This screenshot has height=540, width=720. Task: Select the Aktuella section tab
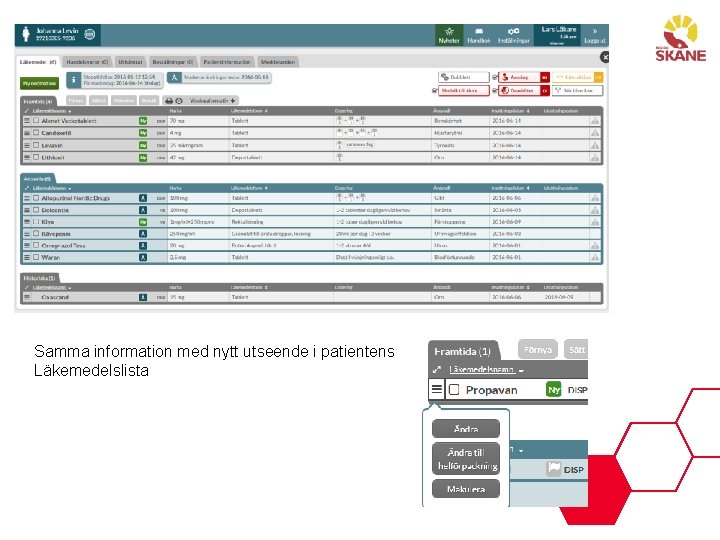38,179
